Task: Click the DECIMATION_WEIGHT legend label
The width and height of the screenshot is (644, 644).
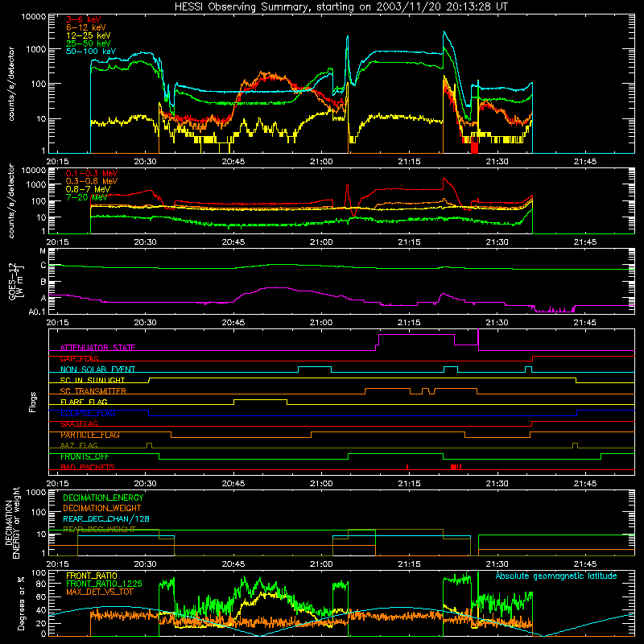Action: pos(102,508)
